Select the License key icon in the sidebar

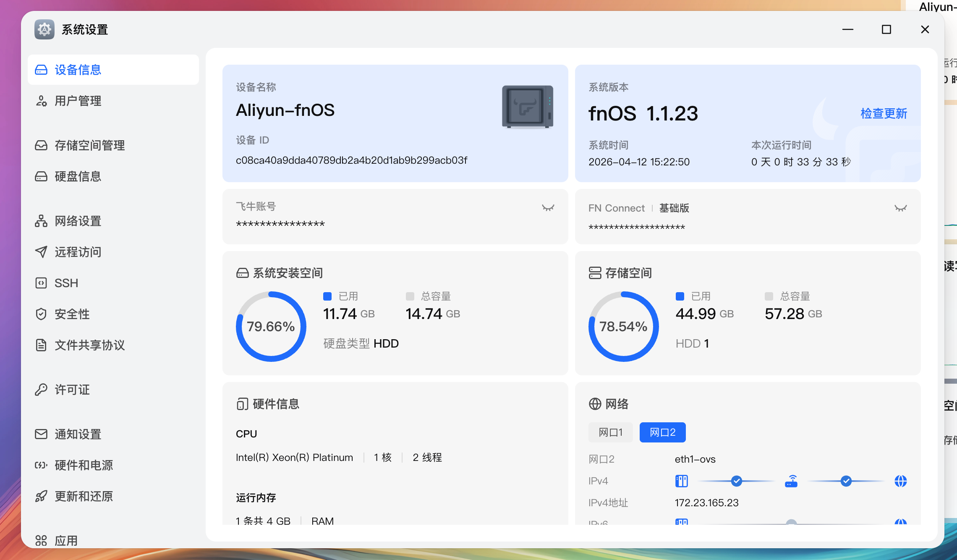[x=41, y=390]
